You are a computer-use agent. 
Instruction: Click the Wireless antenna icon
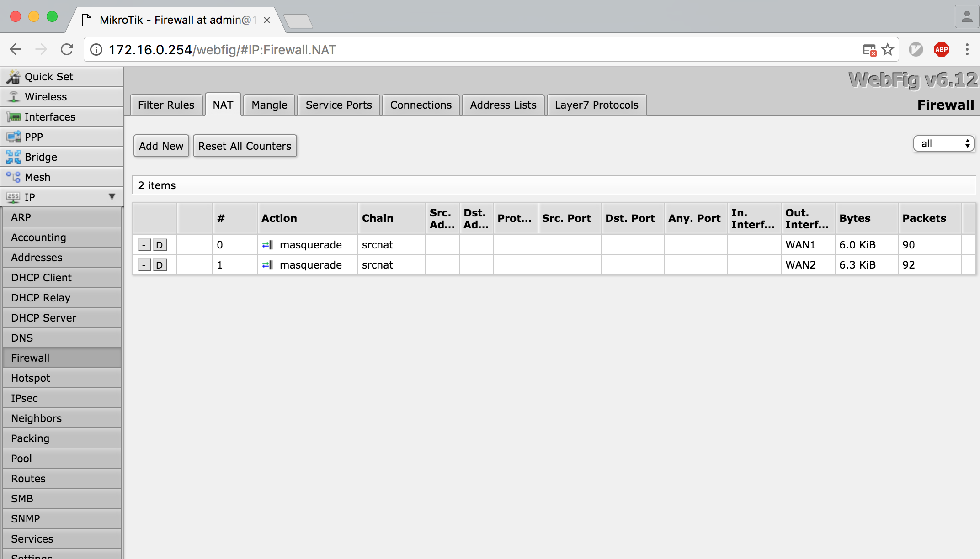14,97
